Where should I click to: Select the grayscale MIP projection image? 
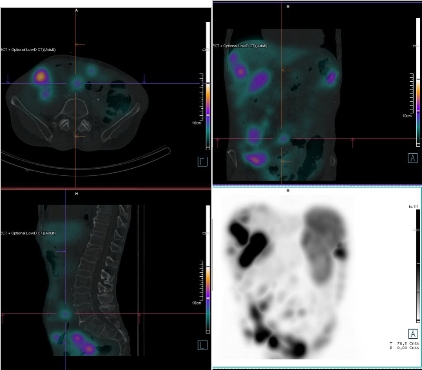coord(317,278)
